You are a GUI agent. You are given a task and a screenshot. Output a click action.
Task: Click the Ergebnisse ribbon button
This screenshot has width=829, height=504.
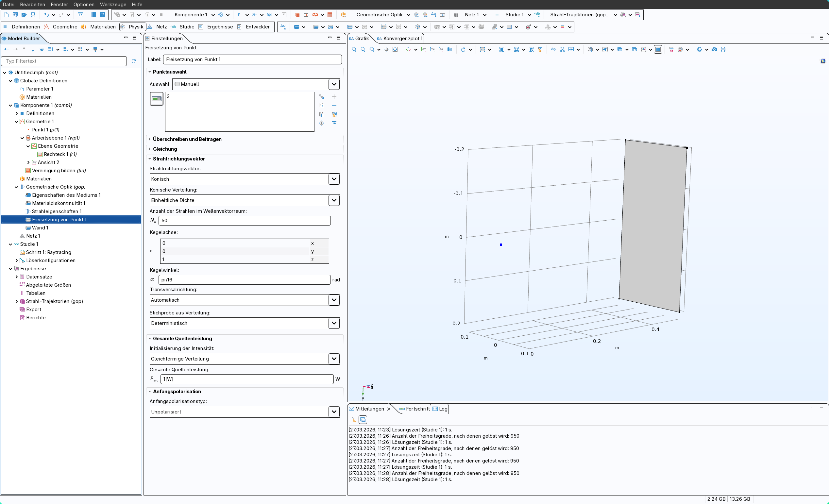pos(220,26)
